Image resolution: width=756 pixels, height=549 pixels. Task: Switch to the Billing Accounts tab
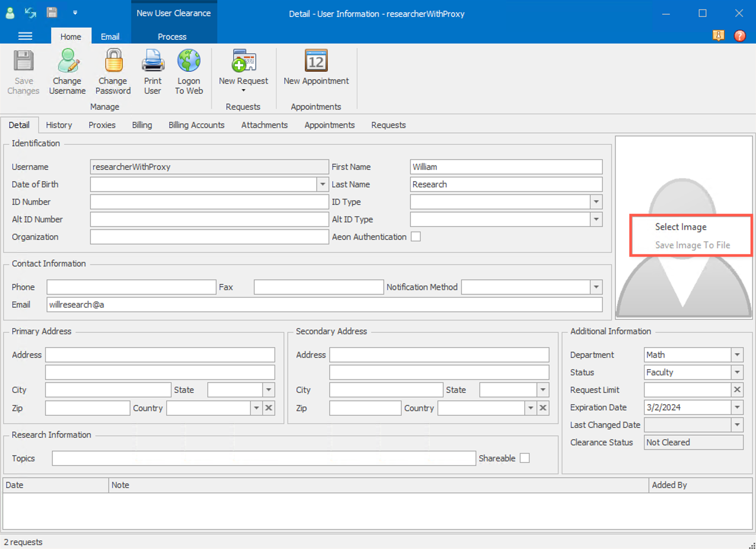coord(196,125)
